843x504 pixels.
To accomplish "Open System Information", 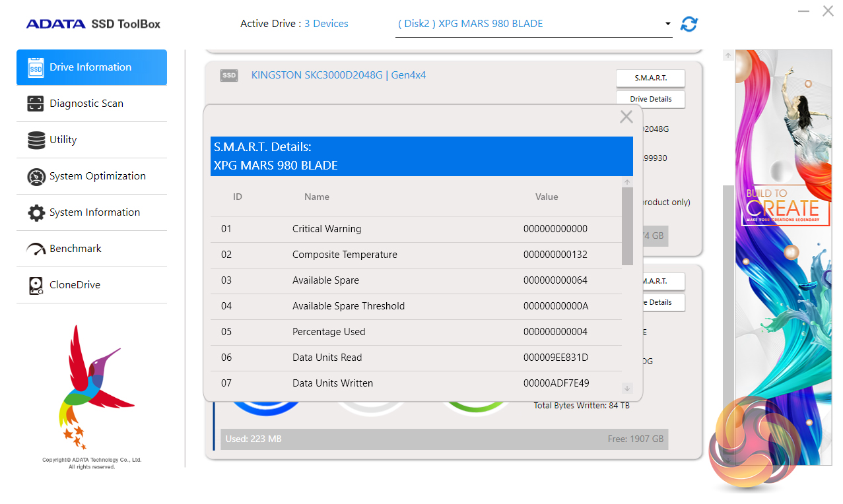I will 91,212.
